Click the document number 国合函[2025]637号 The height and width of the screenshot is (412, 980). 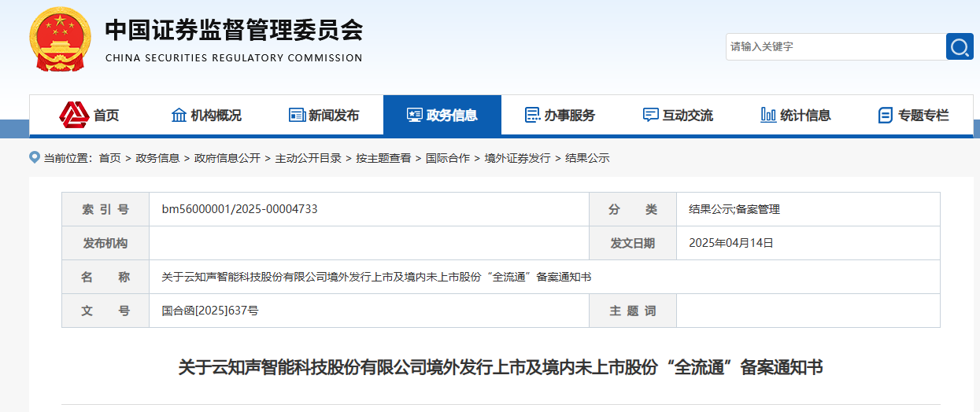[210, 311]
